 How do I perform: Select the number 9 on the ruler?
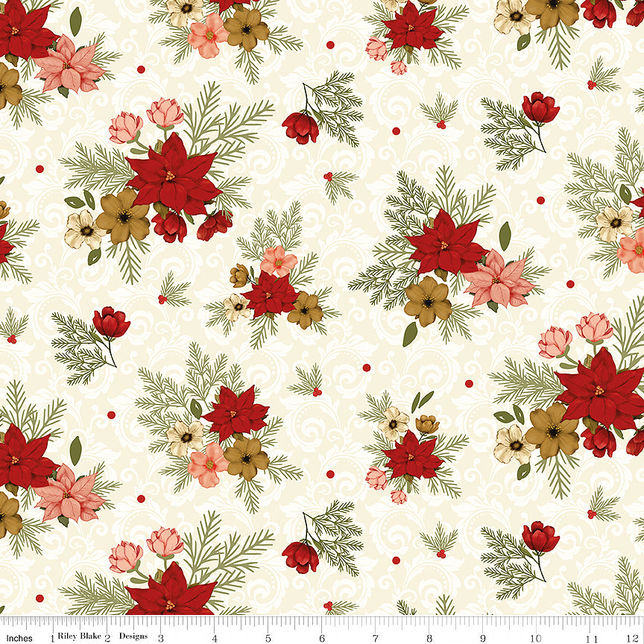(483, 638)
